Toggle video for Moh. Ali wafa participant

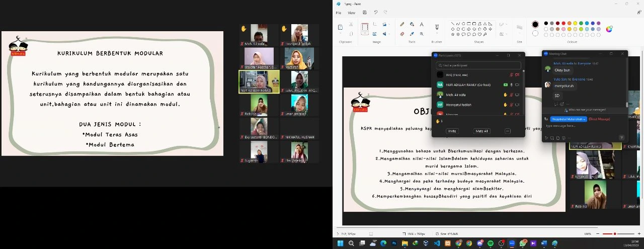[x=517, y=95]
